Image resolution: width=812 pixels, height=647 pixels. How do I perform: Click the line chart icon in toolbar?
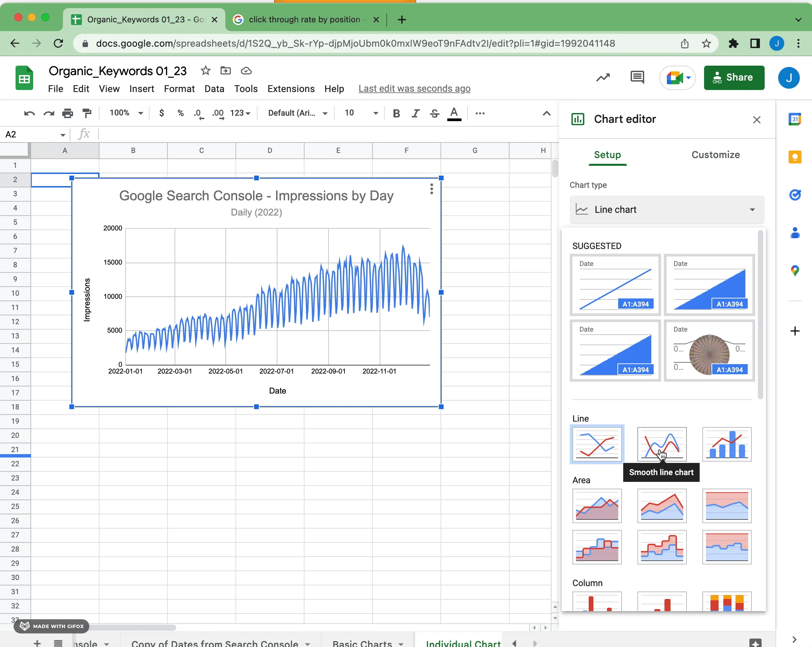point(602,78)
